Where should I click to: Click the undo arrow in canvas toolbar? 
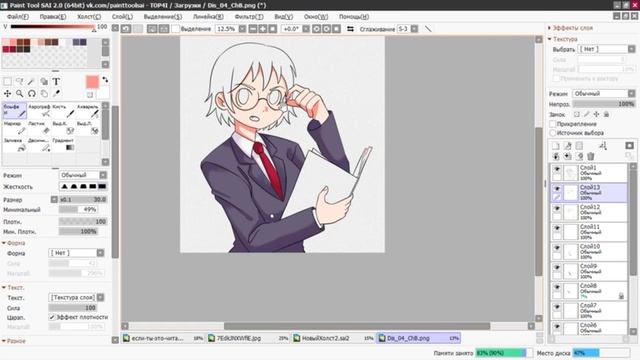126,29
